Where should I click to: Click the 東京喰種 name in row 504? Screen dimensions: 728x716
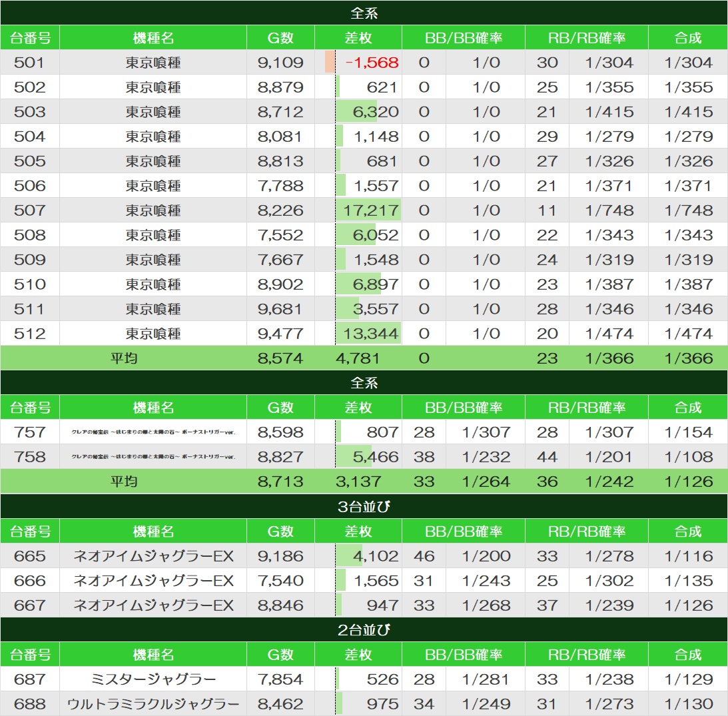click(x=153, y=137)
